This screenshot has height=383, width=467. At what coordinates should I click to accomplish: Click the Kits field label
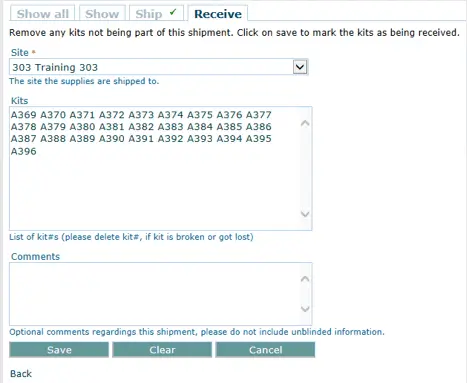click(x=20, y=101)
